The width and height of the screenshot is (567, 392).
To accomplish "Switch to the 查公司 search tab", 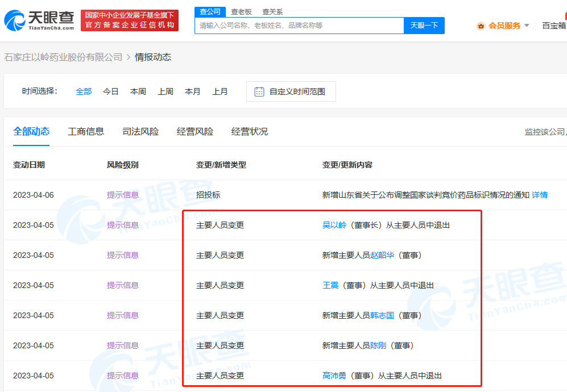I will click(x=210, y=12).
